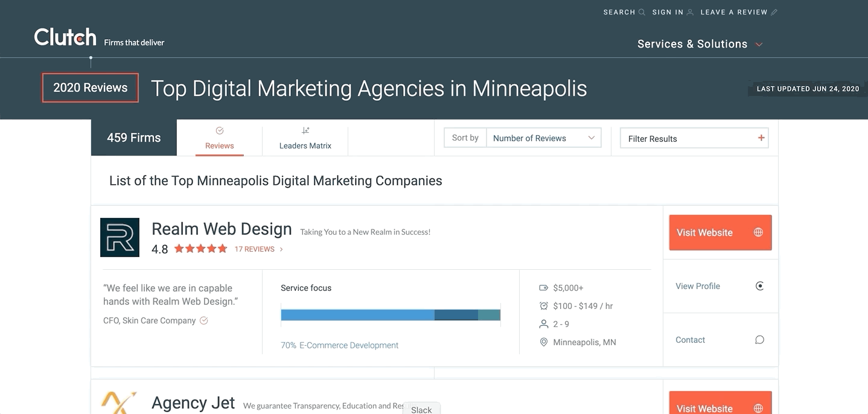
Task: Open the 17 REVIEWS link
Action: pyautogui.click(x=254, y=249)
